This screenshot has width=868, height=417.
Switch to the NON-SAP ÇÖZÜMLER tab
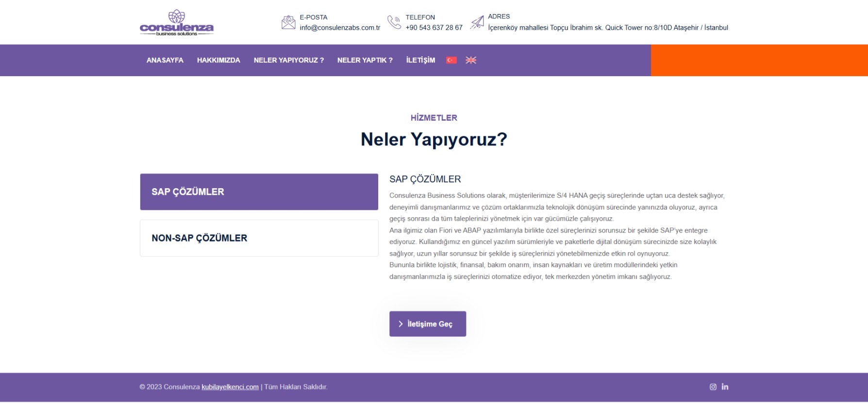point(259,238)
